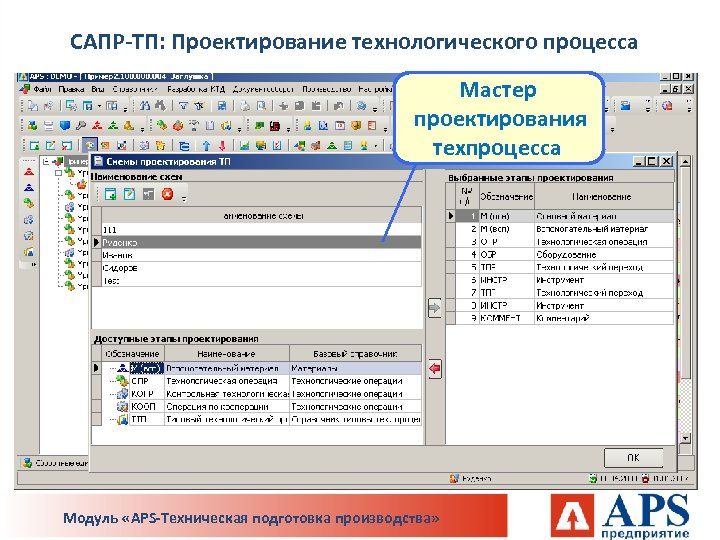This screenshot has width=720, height=540.
Task: Open the scheme toolbar overflow arrow
Action: pos(184,198)
